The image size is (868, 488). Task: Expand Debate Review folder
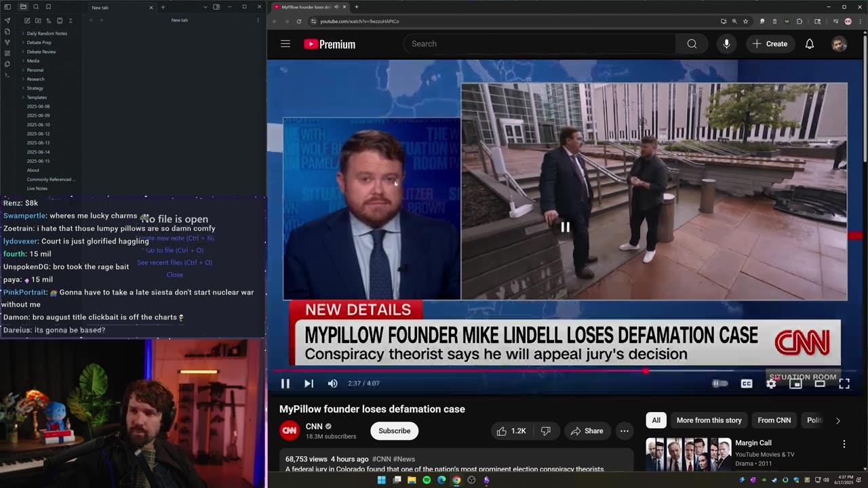click(41, 52)
